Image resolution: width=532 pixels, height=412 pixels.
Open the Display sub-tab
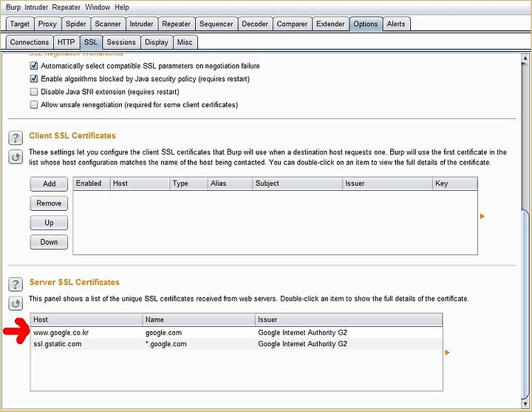click(x=157, y=42)
